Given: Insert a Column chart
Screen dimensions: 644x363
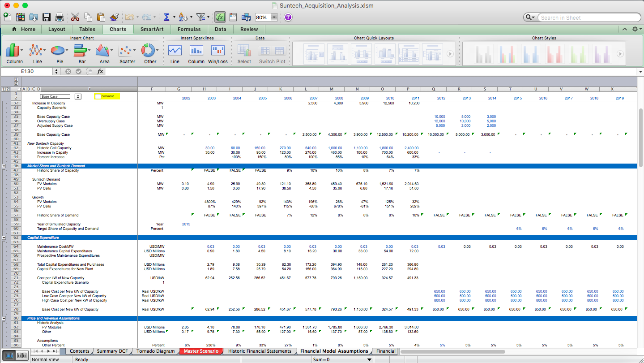Looking at the screenshot, I should (14, 53).
